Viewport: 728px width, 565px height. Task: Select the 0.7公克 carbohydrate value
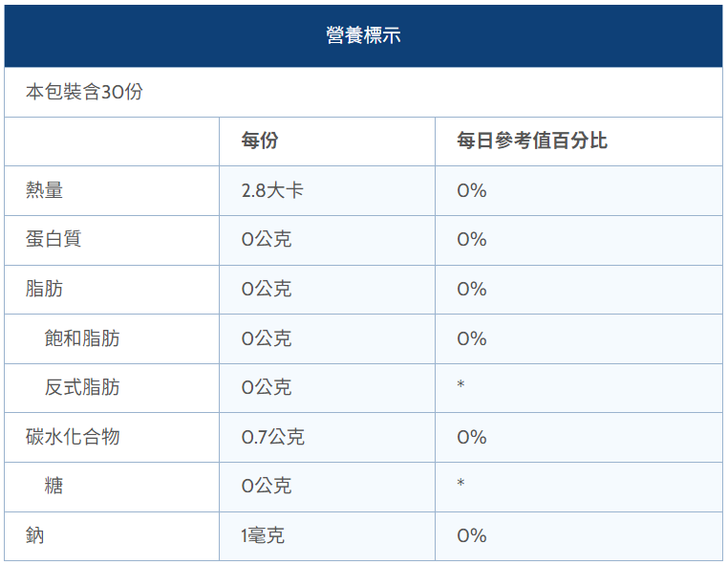pos(273,437)
